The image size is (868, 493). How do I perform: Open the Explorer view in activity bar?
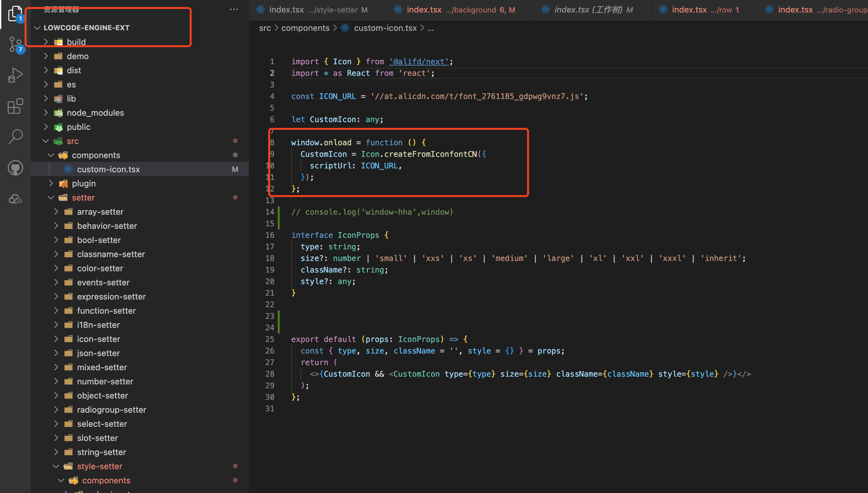click(15, 13)
